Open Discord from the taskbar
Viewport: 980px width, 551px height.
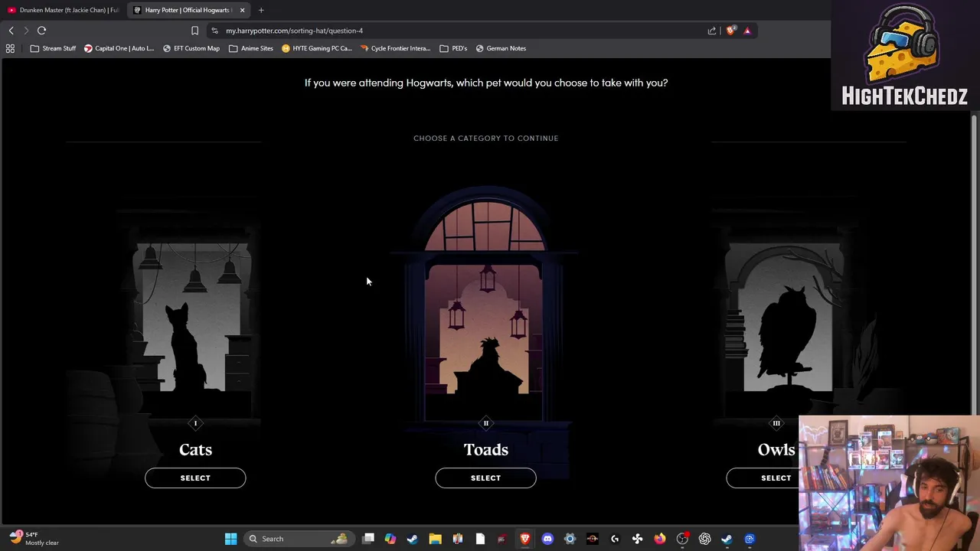[x=547, y=539]
